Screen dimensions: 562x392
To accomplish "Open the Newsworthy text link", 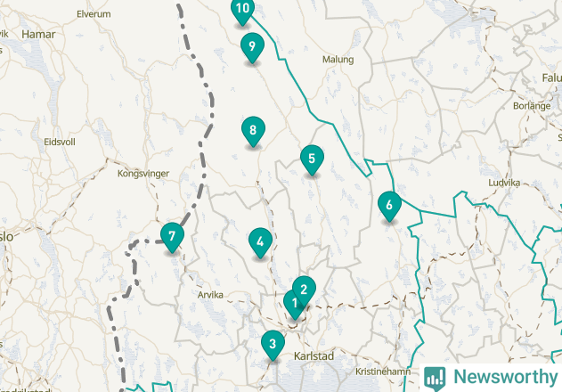I will 505,377.
